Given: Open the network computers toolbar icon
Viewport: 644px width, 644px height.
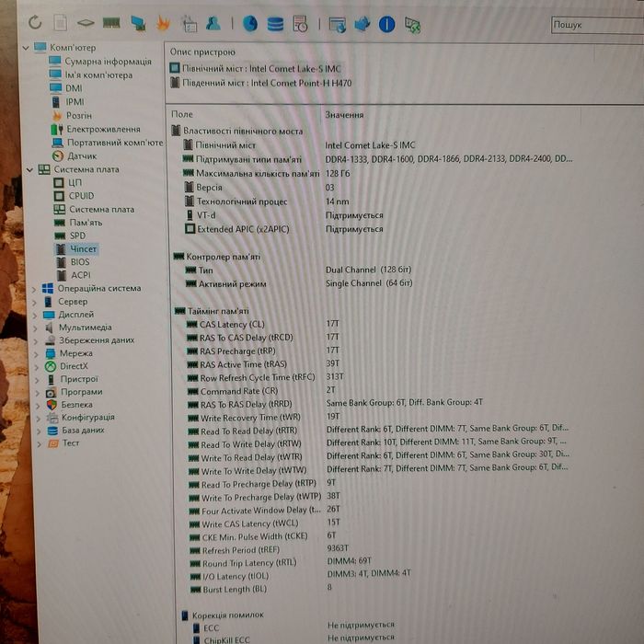Looking at the screenshot, I should pos(138,23).
